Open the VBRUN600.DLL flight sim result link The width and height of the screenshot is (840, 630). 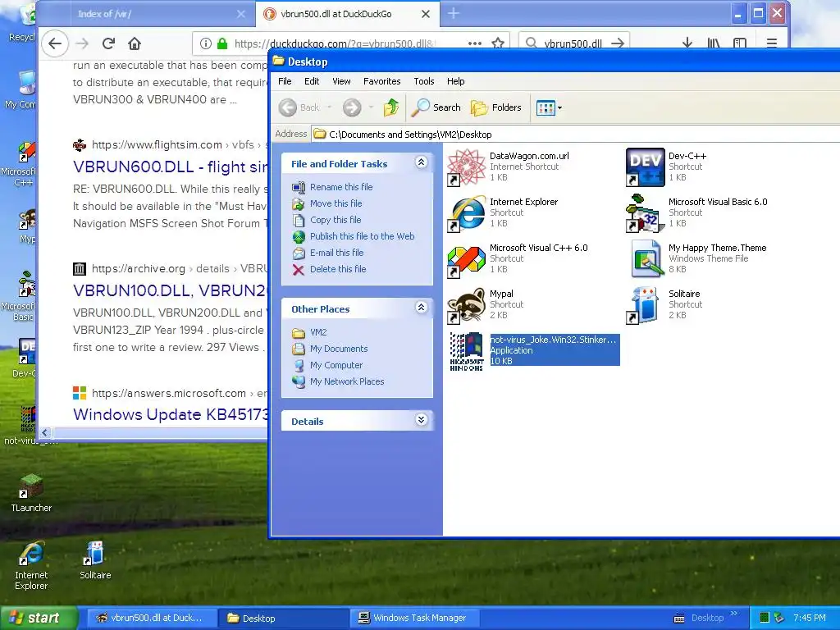click(171, 167)
